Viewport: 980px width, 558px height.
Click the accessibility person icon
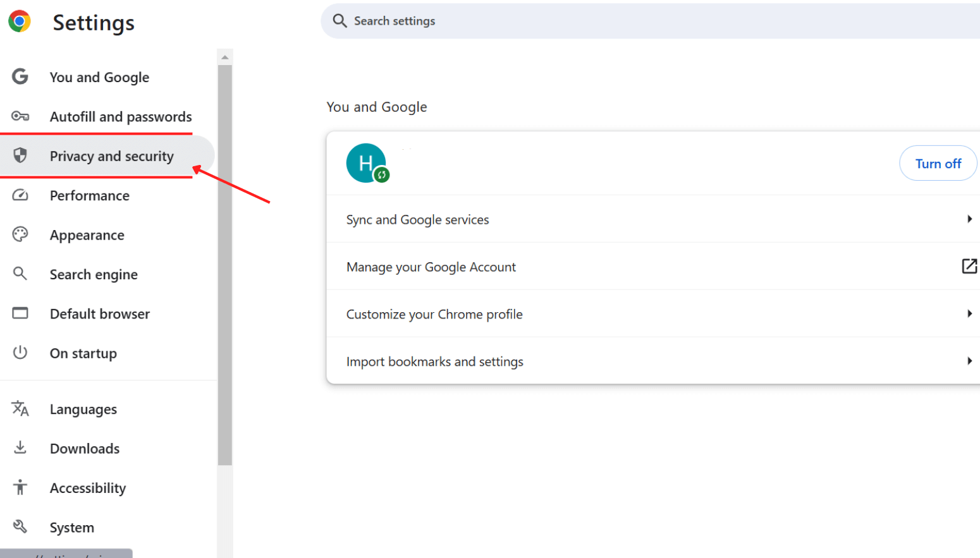coord(20,487)
